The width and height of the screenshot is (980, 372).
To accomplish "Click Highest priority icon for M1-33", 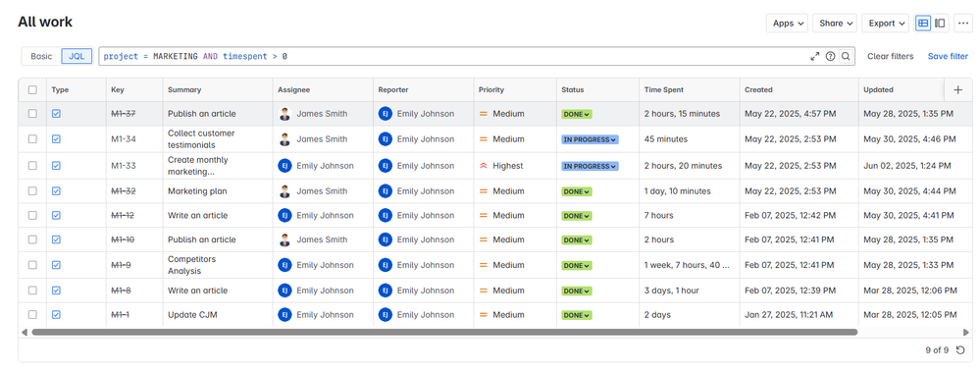I will click(x=483, y=166).
